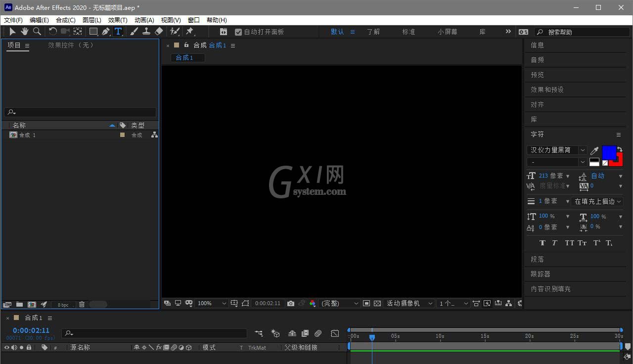Create new composition from Project panel footer

pyautogui.click(x=32, y=305)
